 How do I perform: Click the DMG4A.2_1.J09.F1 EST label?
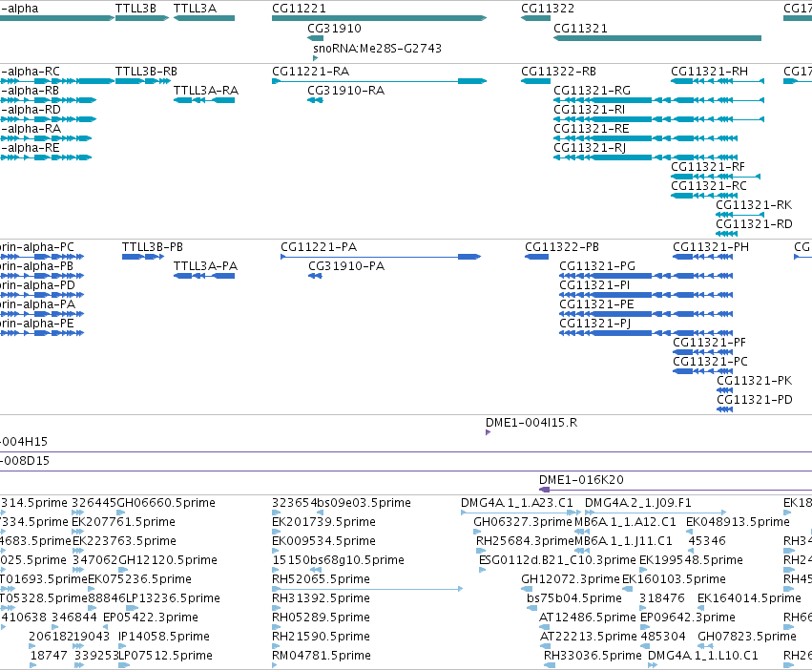[x=638, y=503]
